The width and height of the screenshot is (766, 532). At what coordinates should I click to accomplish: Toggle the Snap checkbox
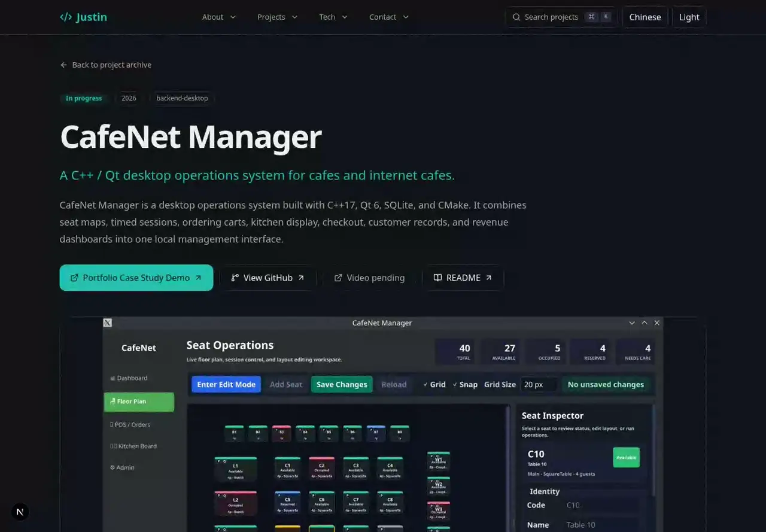(465, 384)
